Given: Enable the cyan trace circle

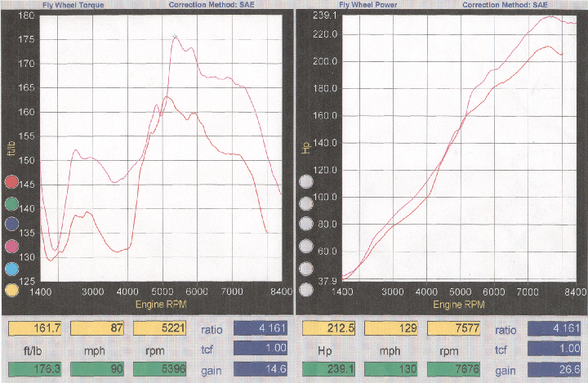Looking at the screenshot, I should tap(12, 268).
